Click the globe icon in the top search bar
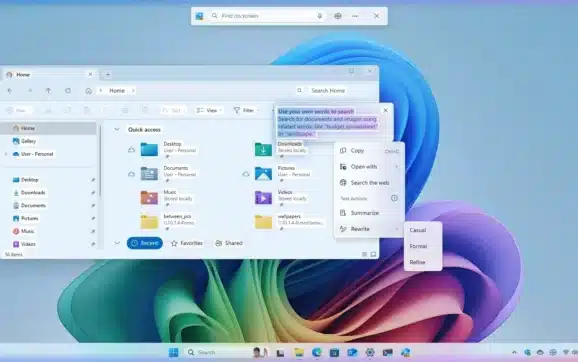This screenshot has width=578, height=362. point(338,16)
